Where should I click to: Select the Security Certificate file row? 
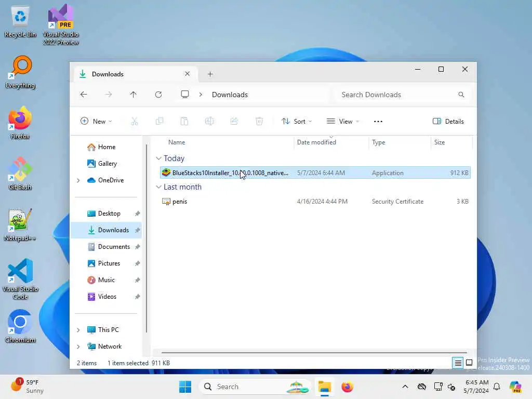(x=315, y=202)
